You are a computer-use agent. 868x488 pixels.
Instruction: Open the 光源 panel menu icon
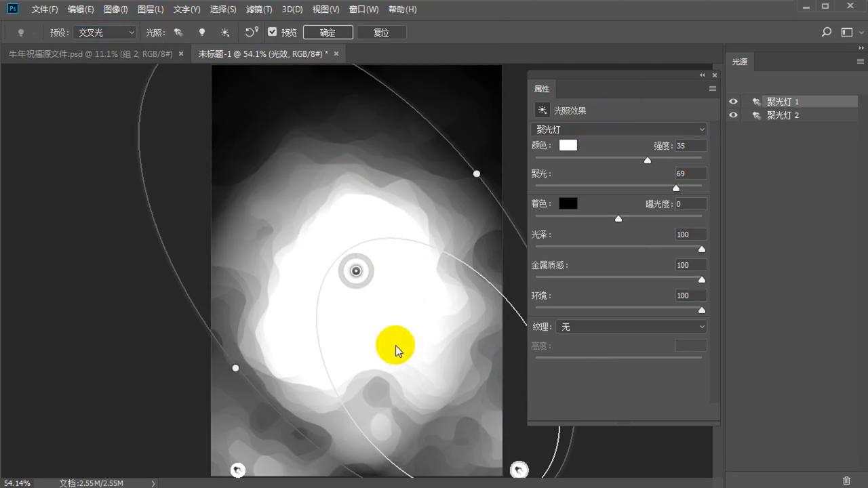(x=860, y=62)
